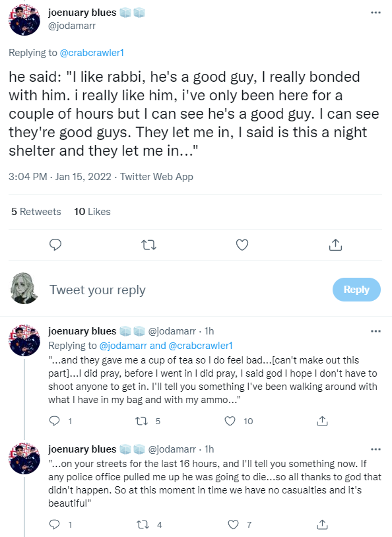Like the 'cup of tea' reply tweet
This screenshot has width=392, height=537.
(x=230, y=421)
